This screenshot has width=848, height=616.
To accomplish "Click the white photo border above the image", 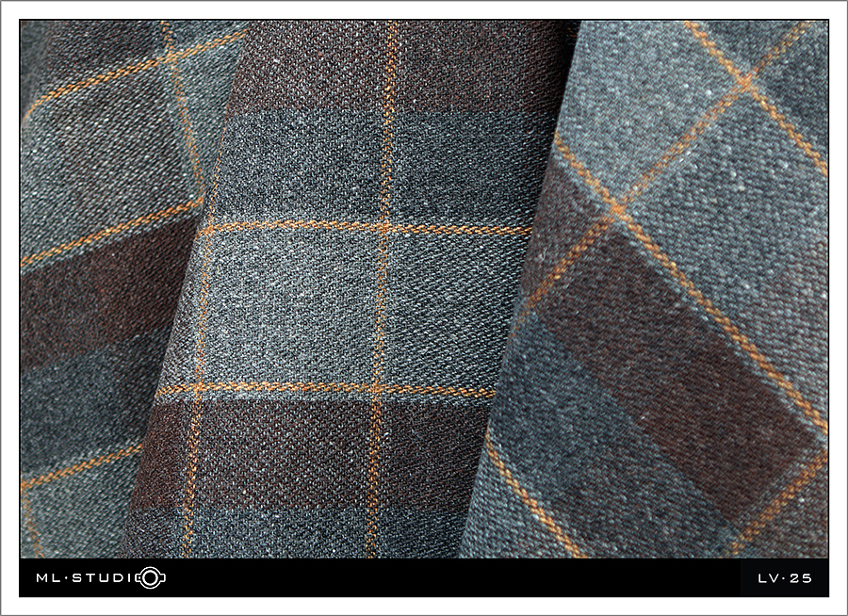I will (424, 9).
